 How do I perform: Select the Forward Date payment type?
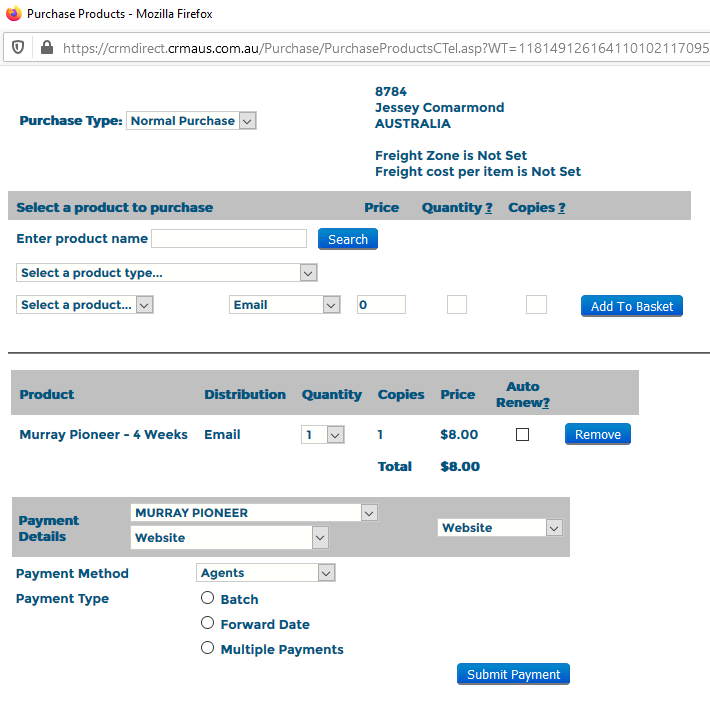pyautogui.click(x=207, y=623)
